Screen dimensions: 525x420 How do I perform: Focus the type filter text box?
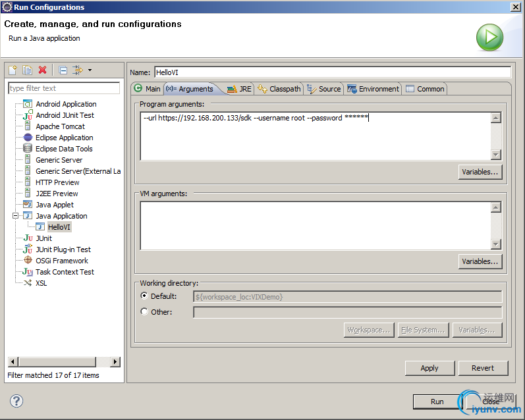click(x=64, y=88)
